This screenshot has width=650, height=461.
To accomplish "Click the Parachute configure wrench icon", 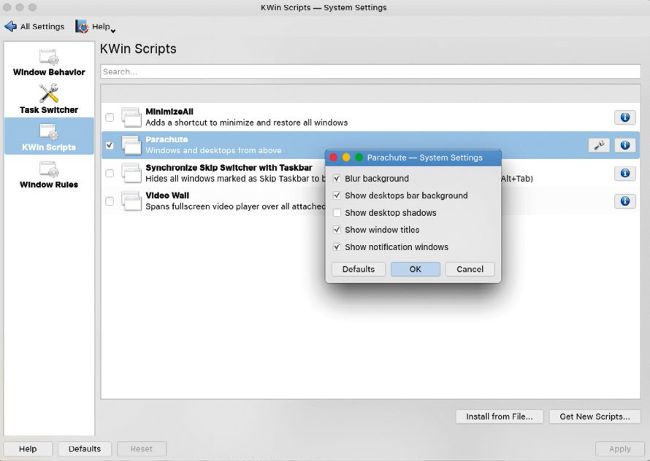I will click(598, 145).
